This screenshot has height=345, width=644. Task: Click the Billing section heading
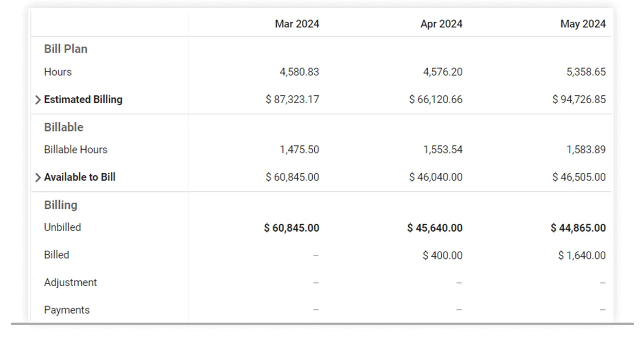[x=60, y=205]
